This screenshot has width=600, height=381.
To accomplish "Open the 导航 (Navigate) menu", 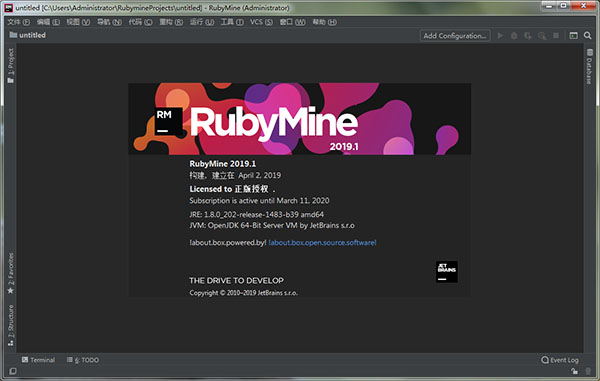I will coord(109,22).
